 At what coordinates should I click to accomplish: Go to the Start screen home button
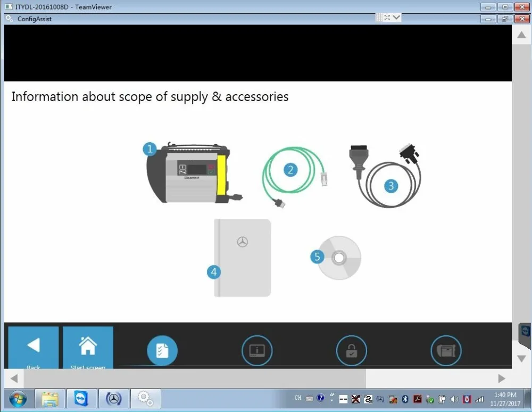coord(88,348)
